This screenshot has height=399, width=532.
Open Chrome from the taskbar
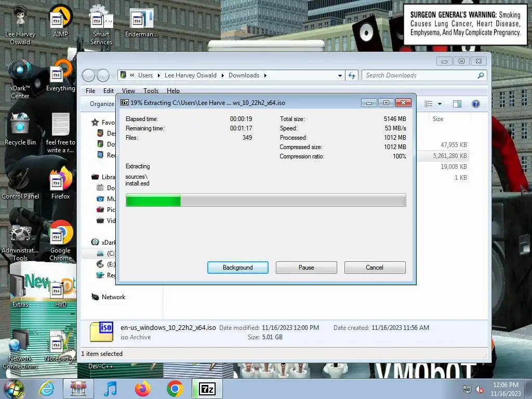175,389
